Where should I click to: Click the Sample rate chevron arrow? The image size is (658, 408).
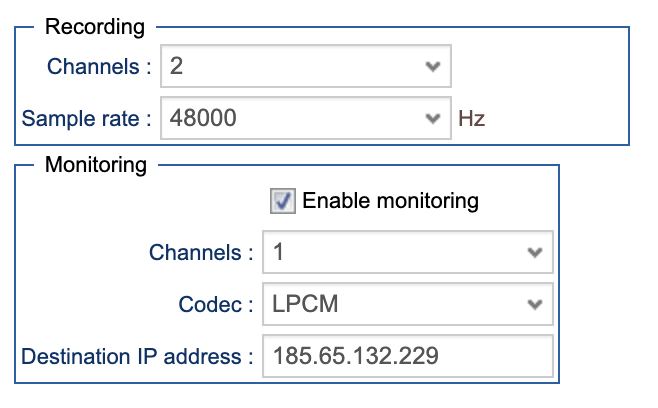coord(432,118)
